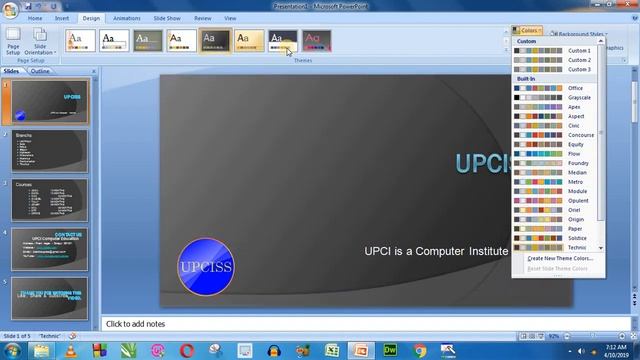Click the UPCISS blue circle logo
640x360 pixels.
point(206,267)
